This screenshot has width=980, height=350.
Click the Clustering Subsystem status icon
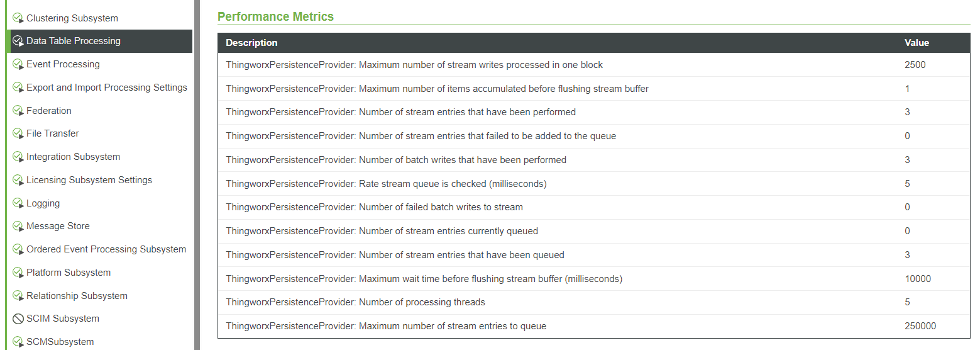pos(18,18)
